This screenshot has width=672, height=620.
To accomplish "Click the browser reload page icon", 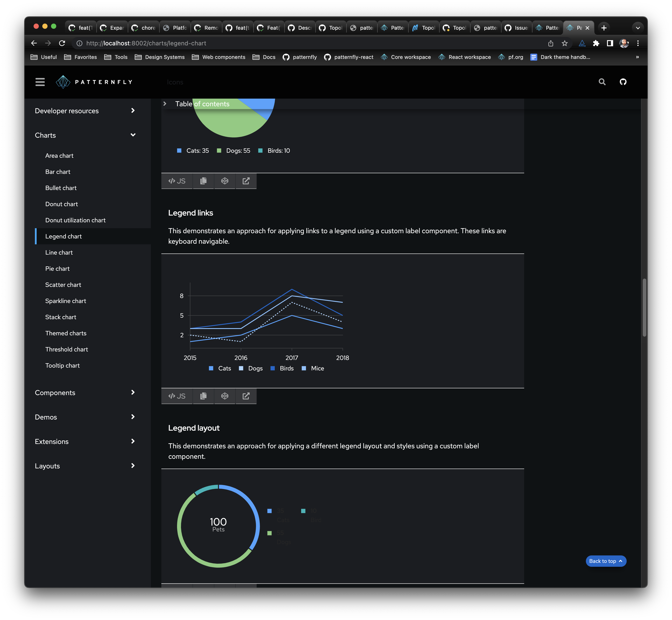I will point(62,43).
